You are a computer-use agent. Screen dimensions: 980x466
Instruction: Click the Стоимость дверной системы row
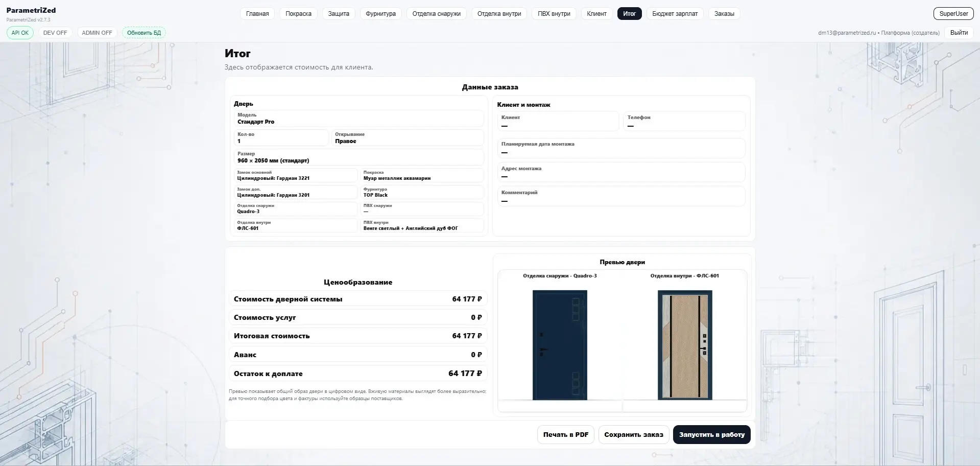pos(358,299)
